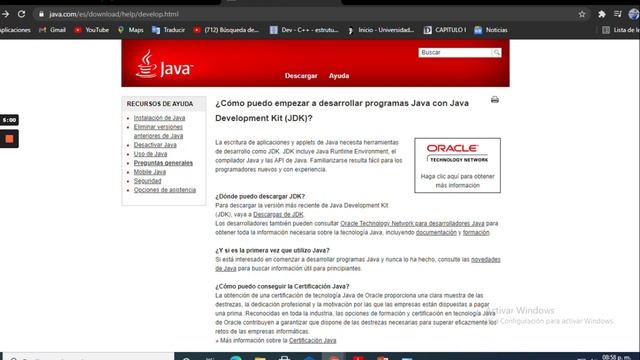Click the 5:00 recording timer
Image resolution: width=640 pixels, height=360 pixels.
coord(9,120)
